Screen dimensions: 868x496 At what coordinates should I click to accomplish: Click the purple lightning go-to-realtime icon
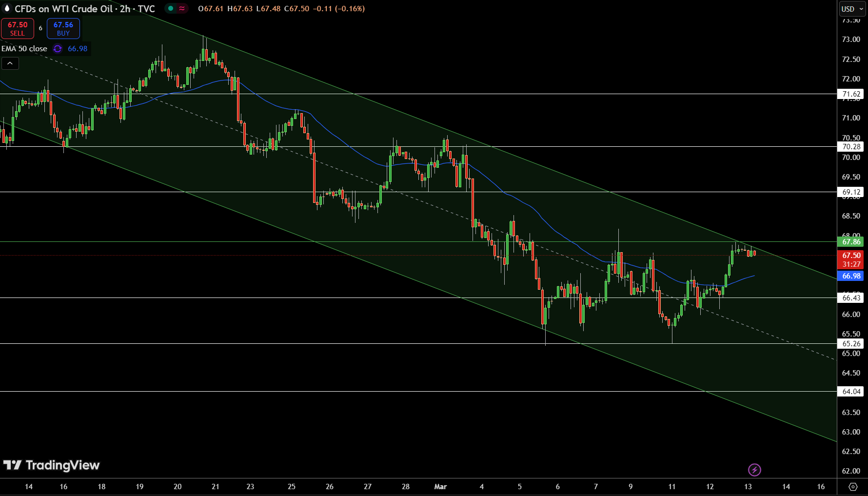click(x=754, y=470)
